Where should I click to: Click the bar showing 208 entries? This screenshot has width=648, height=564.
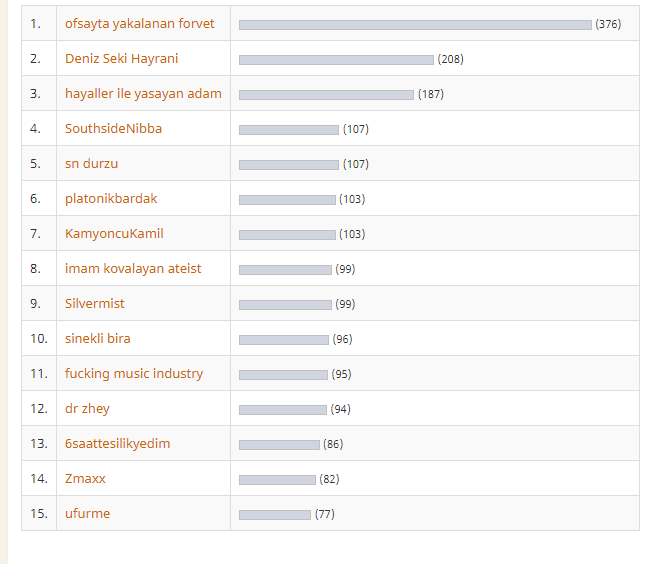point(336,60)
